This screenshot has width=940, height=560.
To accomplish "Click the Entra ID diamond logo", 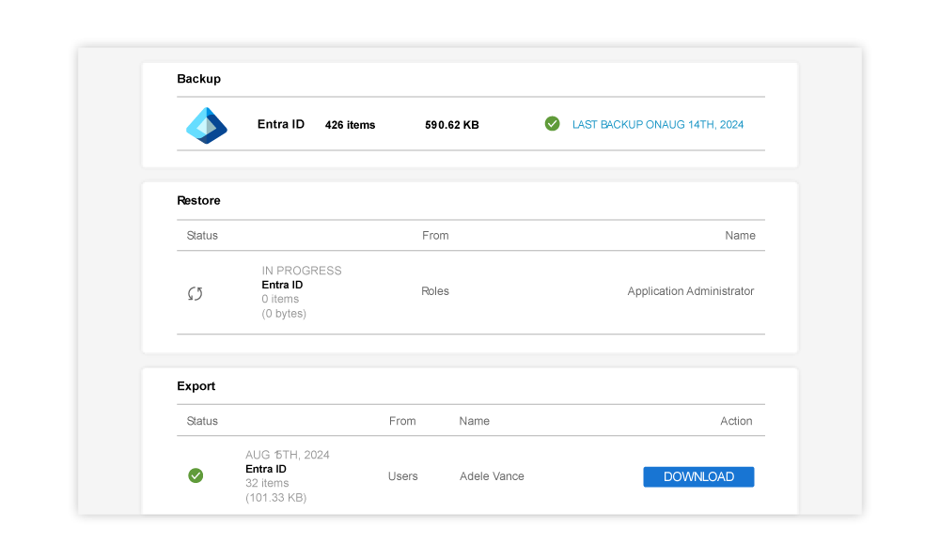I will (207, 125).
